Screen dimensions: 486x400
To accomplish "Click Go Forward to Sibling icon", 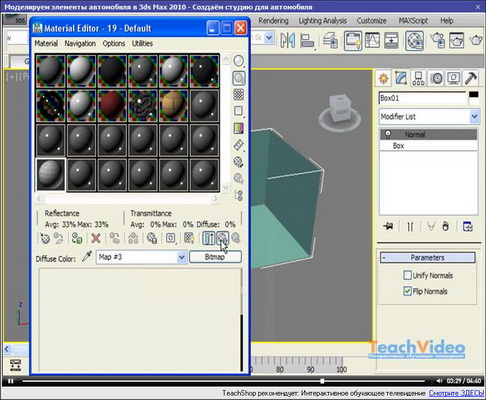I will tap(236, 238).
